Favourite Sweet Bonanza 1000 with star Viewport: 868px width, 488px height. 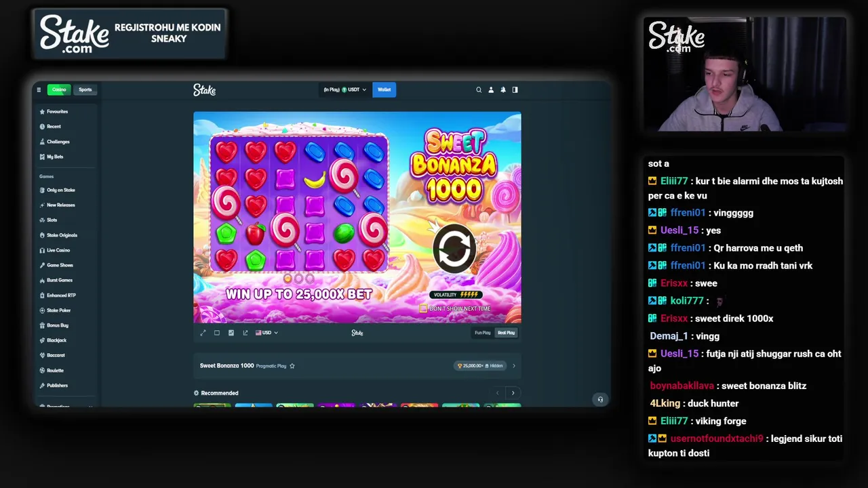coord(292,366)
